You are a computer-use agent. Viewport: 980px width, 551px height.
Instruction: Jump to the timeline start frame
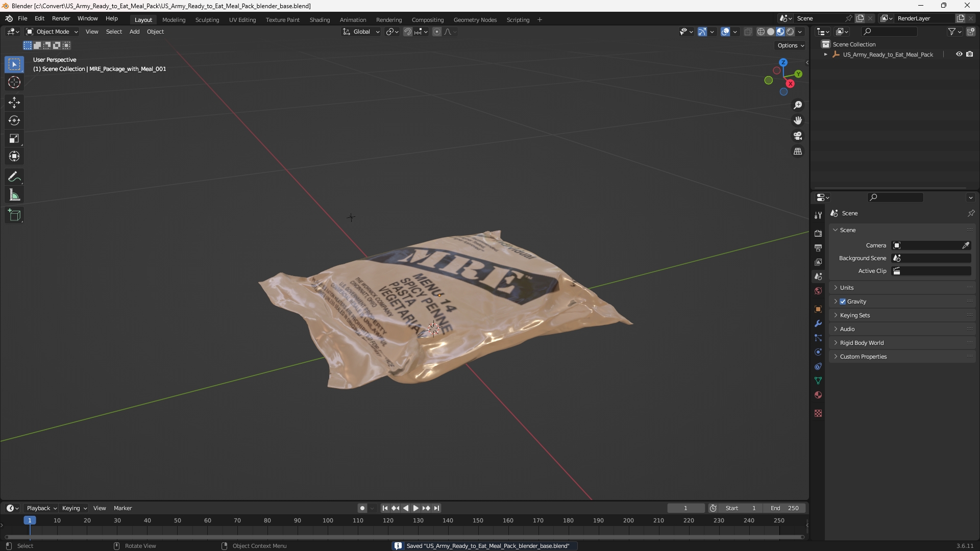pos(385,508)
